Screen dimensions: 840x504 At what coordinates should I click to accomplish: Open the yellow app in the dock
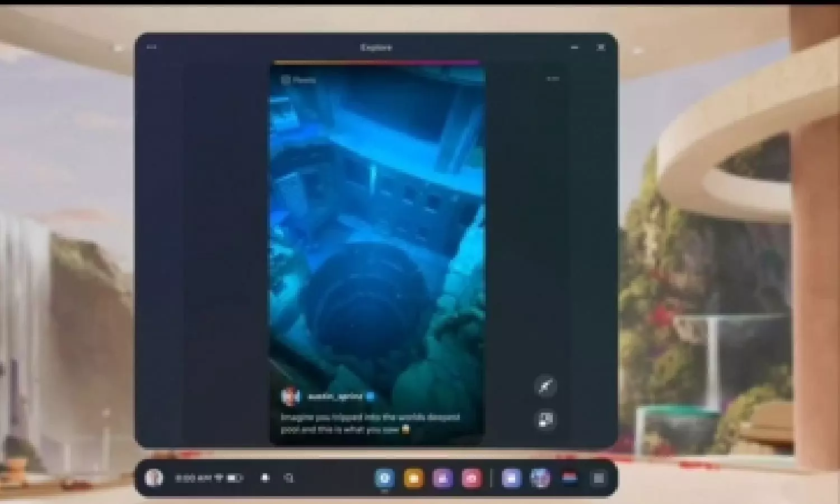tap(413, 478)
